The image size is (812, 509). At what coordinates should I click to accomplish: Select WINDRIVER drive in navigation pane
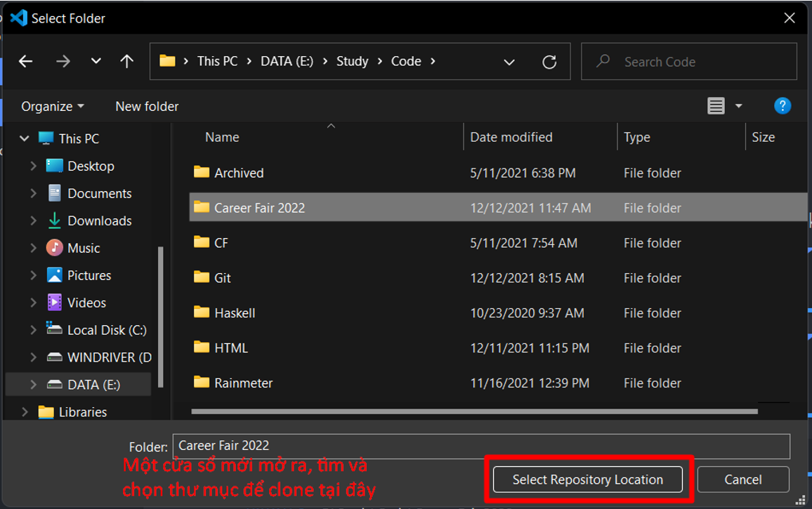click(110, 357)
